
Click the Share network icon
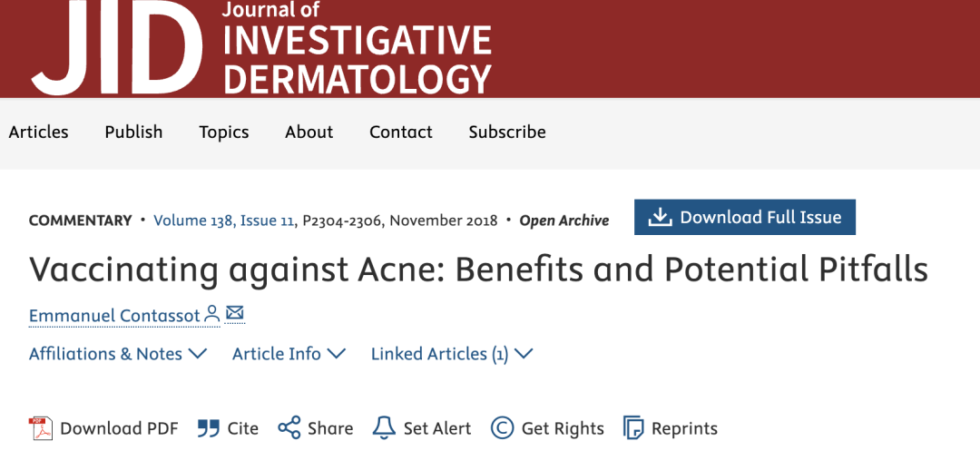pyautogui.click(x=289, y=428)
